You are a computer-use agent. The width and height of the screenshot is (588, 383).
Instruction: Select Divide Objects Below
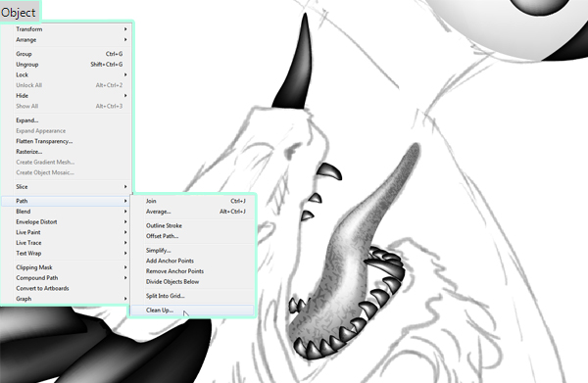[192, 282]
